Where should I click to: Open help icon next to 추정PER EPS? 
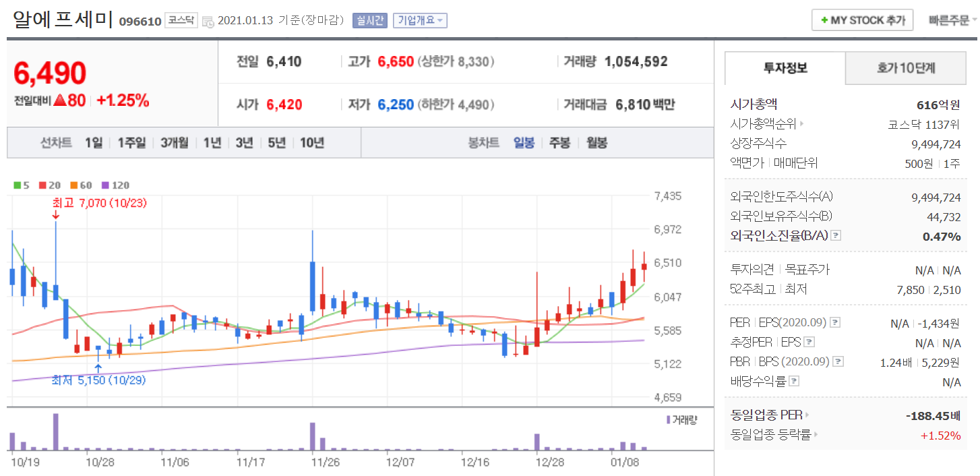[x=809, y=342]
